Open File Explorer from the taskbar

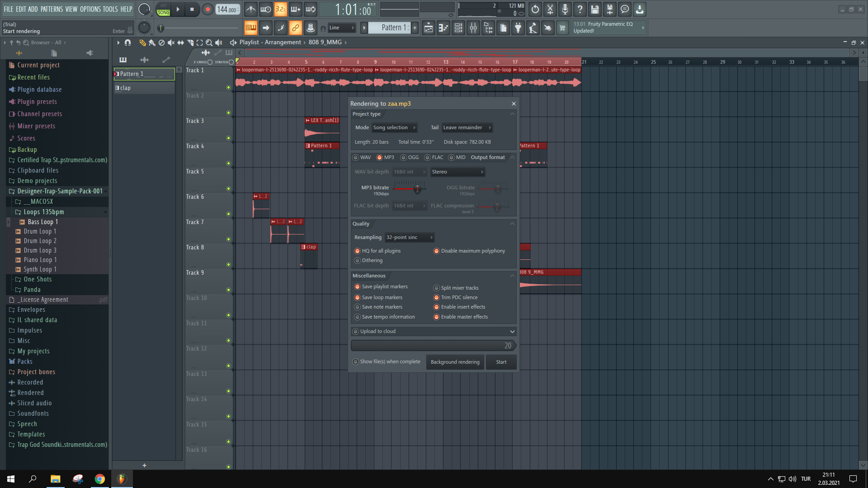click(x=55, y=479)
